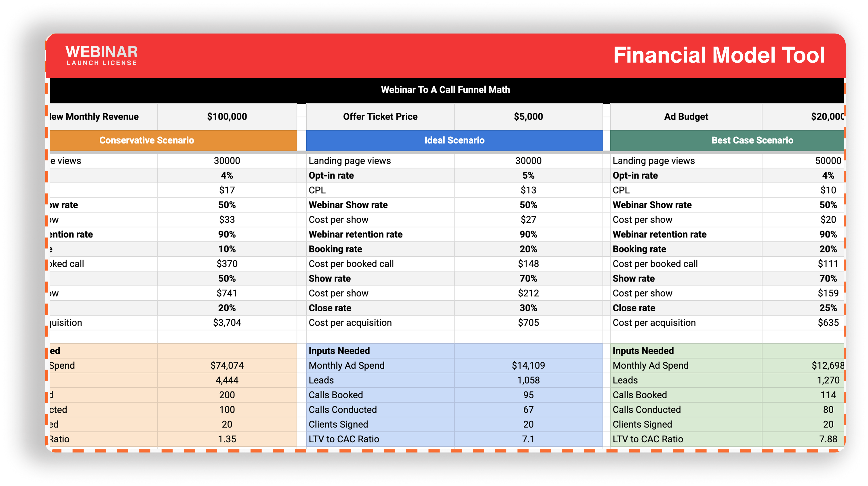
Task: Click Conservative Cost per acquisition $3,704 cell
Action: pos(227,323)
